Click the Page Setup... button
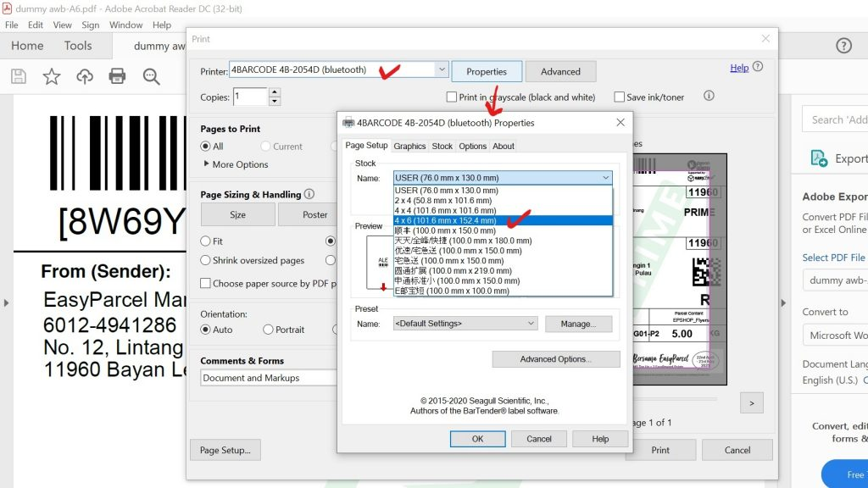Viewport: 868px width, 488px height. click(x=225, y=450)
